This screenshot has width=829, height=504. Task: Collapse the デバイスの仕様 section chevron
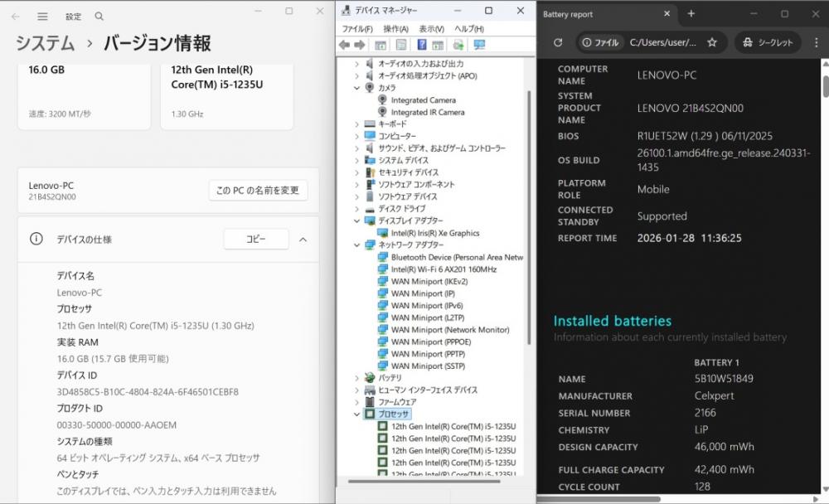click(303, 240)
